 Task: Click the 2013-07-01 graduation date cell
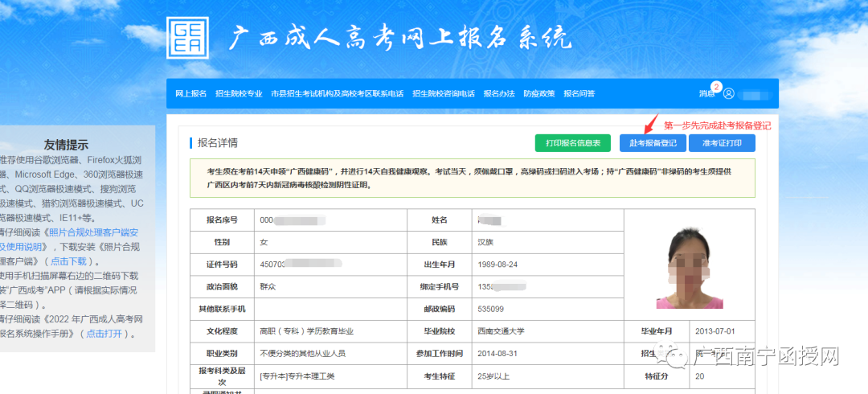pyautogui.click(x=723, y=331)
